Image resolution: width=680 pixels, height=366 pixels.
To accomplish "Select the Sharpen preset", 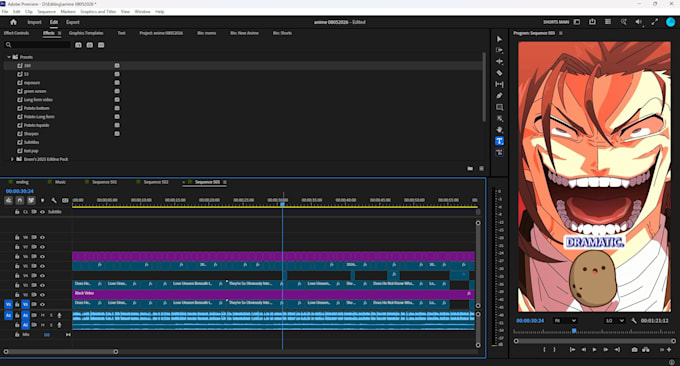I will [x=31, y=134].
